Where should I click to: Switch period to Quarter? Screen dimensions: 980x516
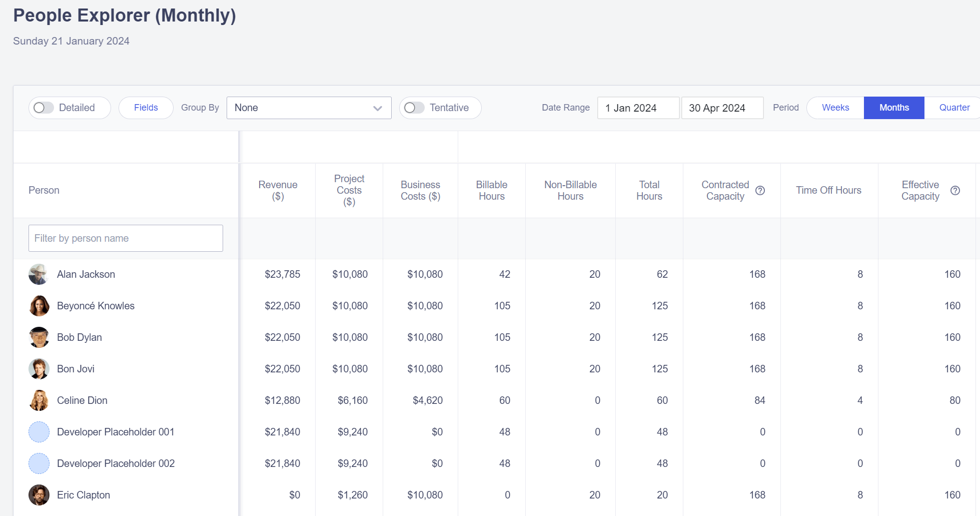(x=954, y=108)
